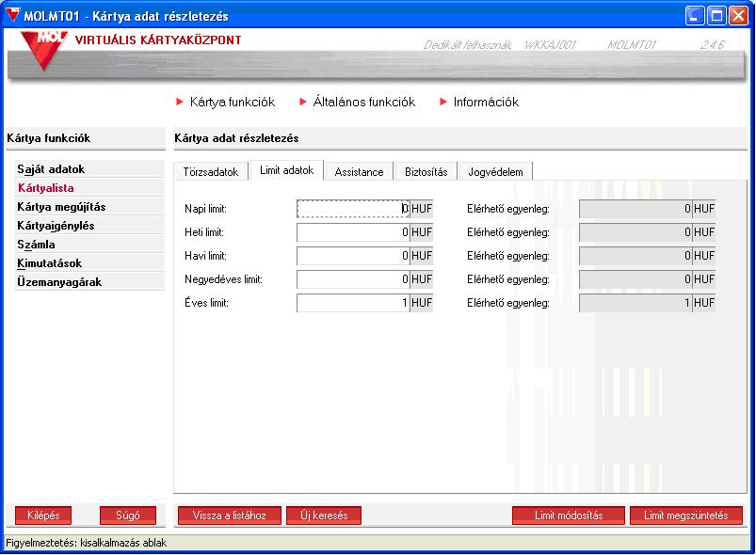The height and width of the screenshot is (555, 756).
Task: Click the red arrow beside Kártya funkciók
Action: [180, 102]
